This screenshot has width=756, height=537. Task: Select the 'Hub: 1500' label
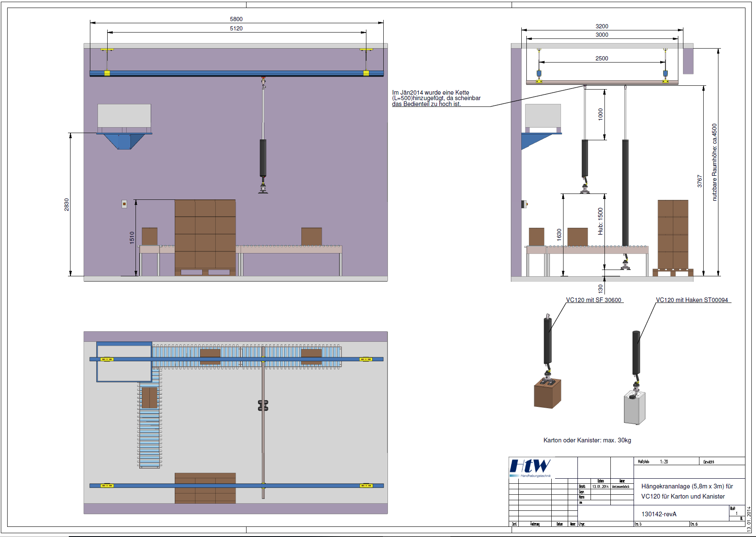tap(600, 221)
